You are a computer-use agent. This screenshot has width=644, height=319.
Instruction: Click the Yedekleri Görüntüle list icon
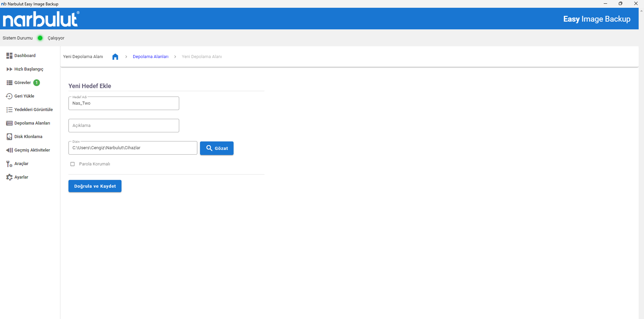coord(9,110)
